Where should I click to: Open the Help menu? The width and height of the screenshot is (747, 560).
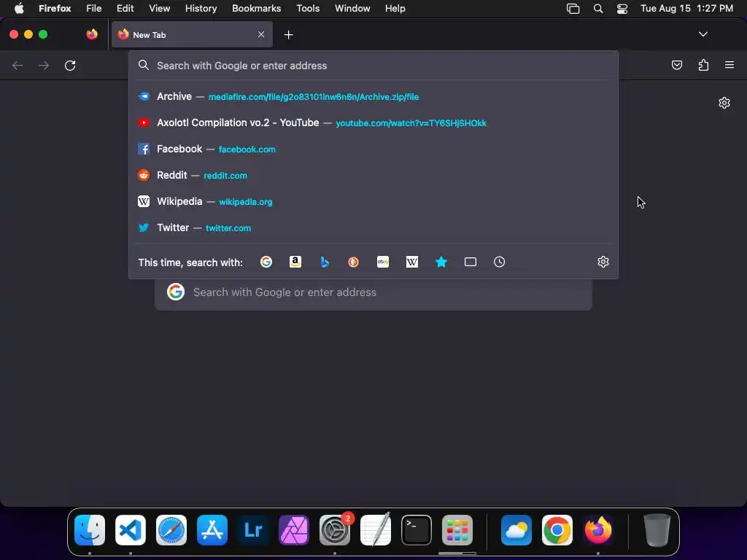coord(395,9)
